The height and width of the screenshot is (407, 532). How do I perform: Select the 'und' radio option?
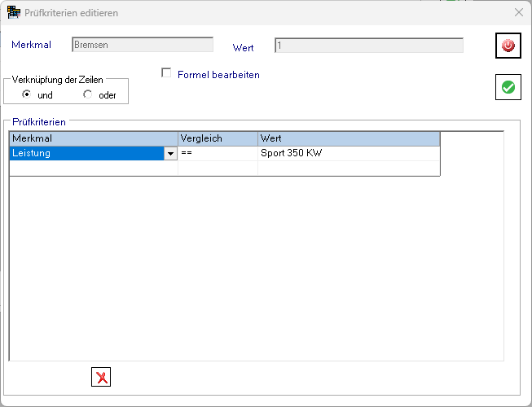point(27,94)
